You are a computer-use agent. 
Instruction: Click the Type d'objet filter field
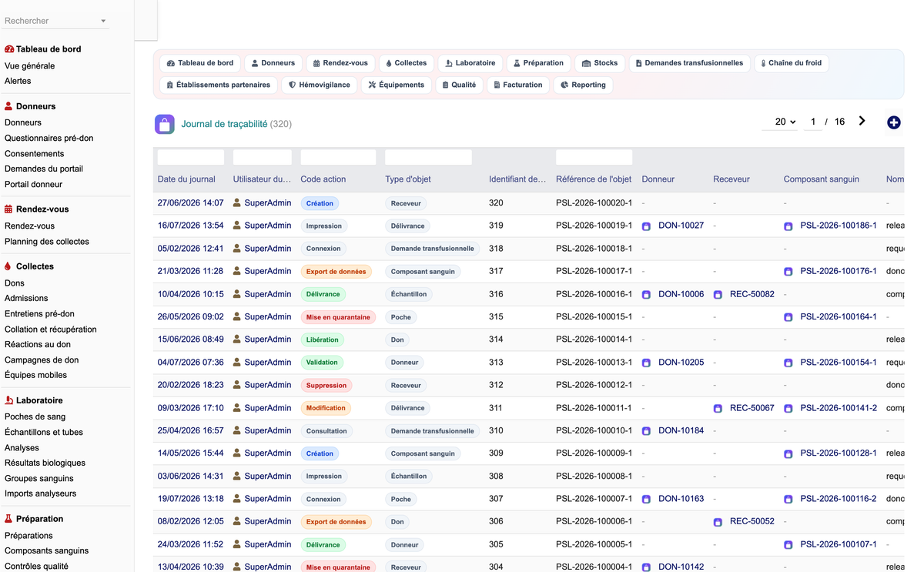tap(428, 158)
